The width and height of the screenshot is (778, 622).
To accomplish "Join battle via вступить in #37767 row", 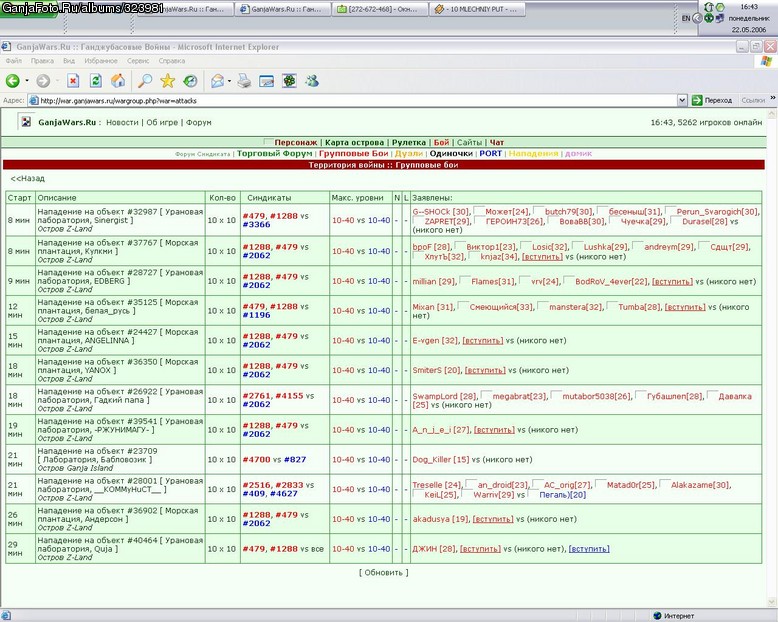I will pos(542,257).
